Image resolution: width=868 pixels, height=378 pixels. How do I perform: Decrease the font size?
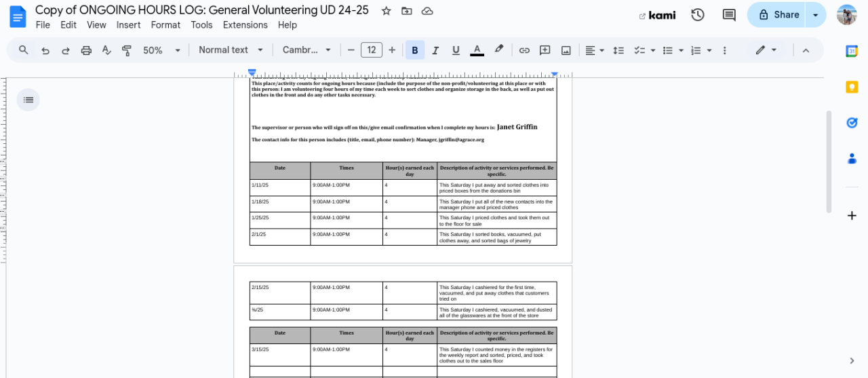tap(351, 50)
